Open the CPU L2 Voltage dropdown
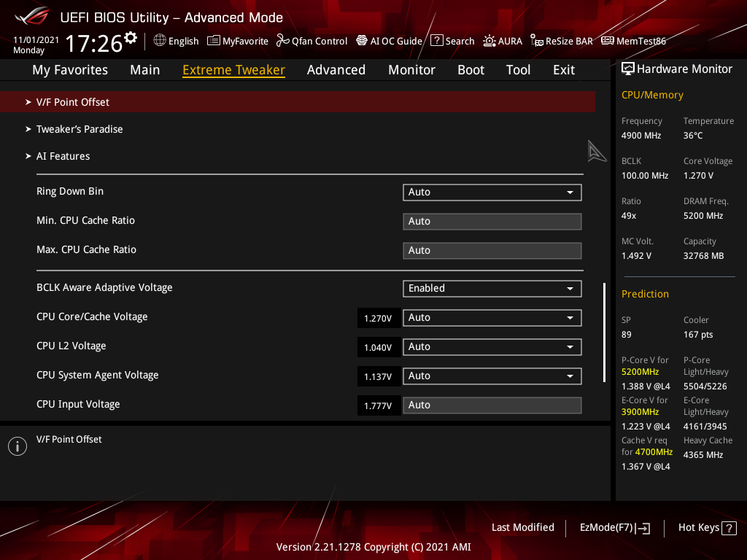This screenshot has height=560, width=747. 492,347
